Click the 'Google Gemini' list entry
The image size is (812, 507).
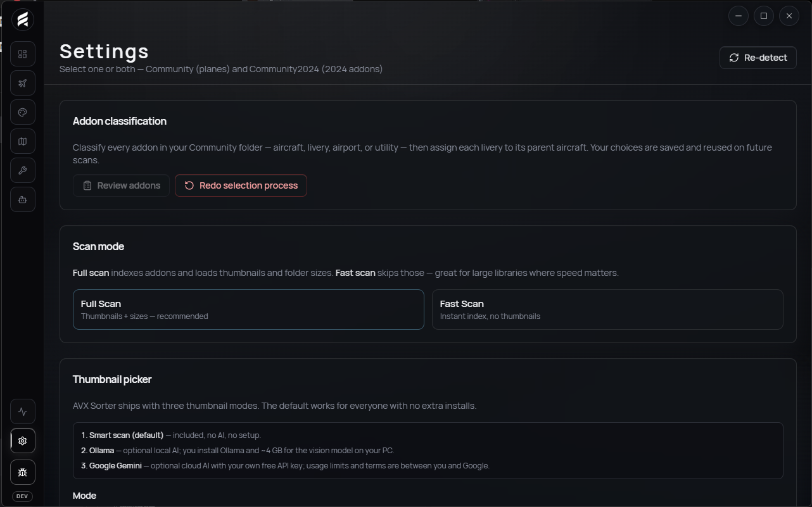285,465
